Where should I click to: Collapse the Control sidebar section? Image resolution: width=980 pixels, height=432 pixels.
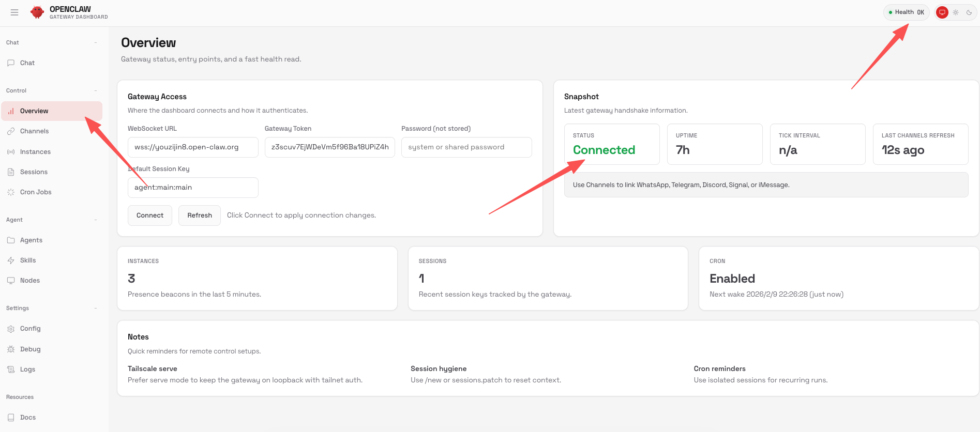[x=96, y=90]
